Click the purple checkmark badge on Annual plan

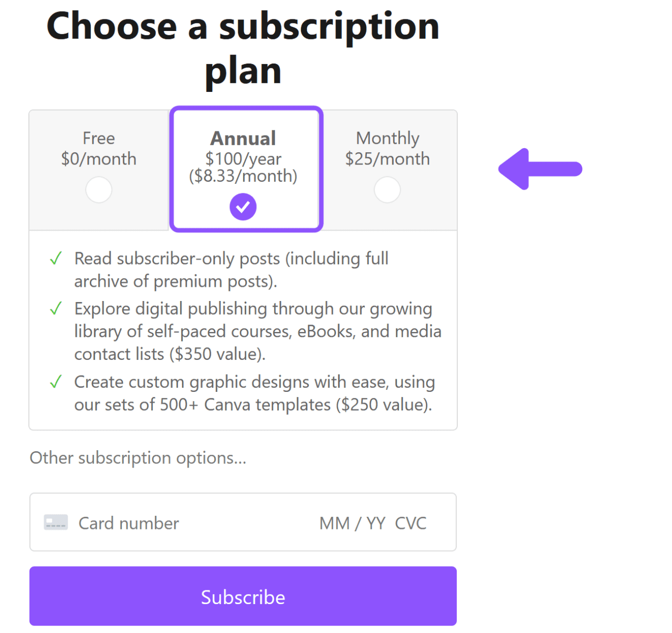(x=243, y=206)
